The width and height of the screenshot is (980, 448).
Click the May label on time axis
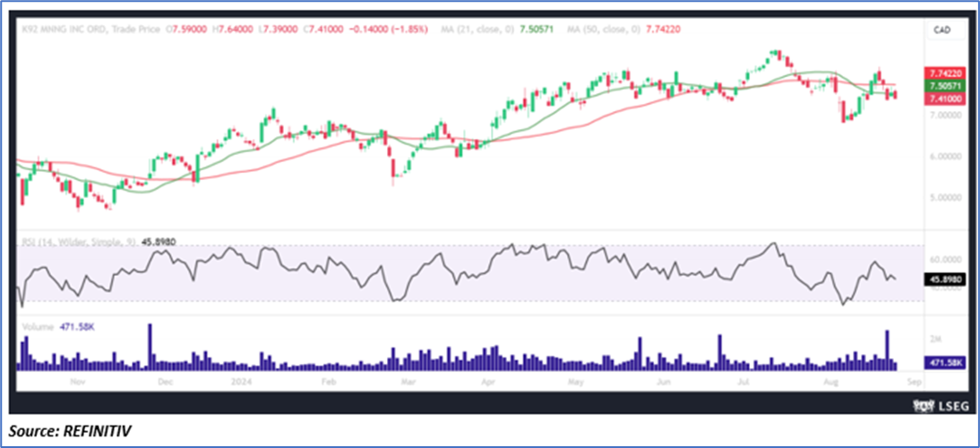tap(574, 380)
